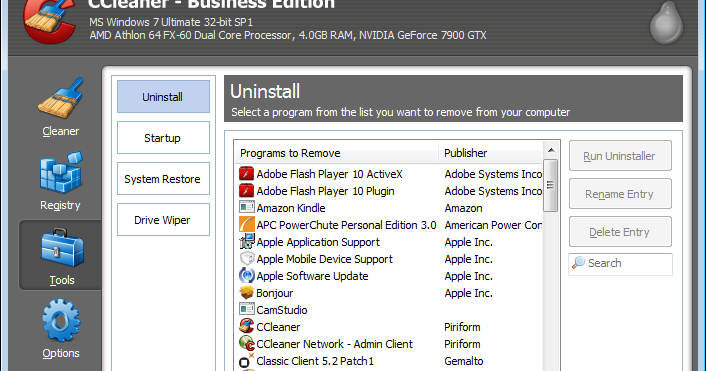The height and width of the screenshot is (371, 706).
Task: Select the Apple Application Support entry
Action: pyautogui.click(x=318, y=242)
